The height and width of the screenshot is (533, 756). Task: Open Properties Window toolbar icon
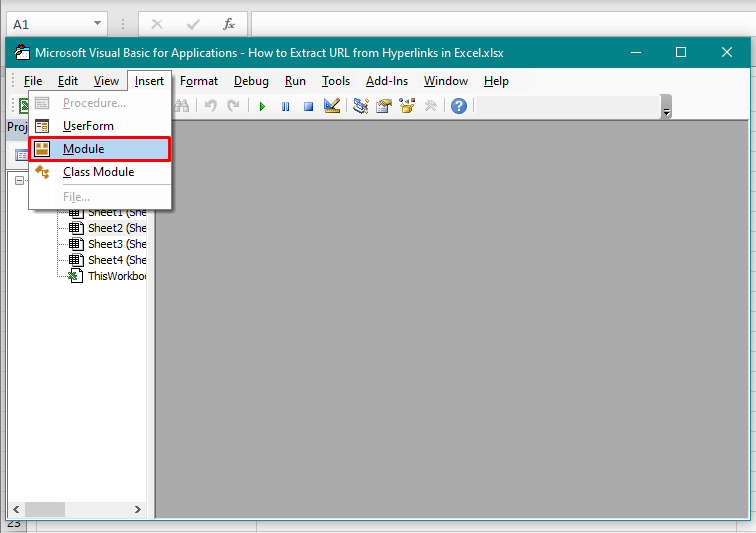pos(384,106)
